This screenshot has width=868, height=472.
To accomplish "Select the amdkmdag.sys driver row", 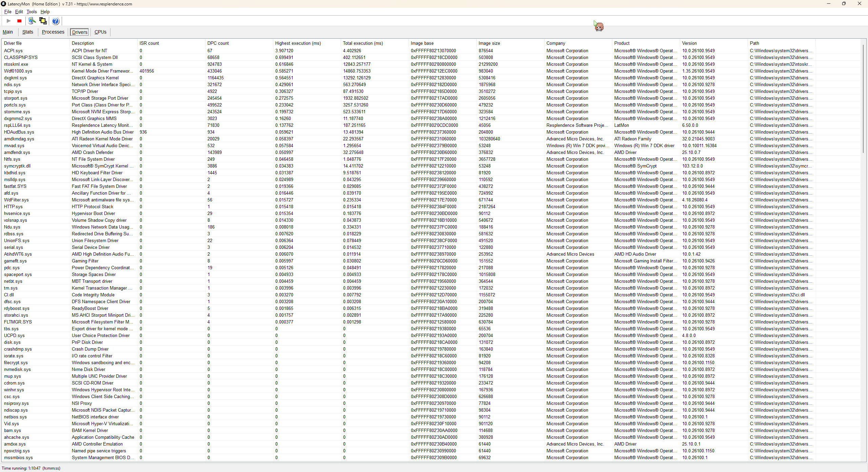I will pyautogui.click(x=409, y=139).
